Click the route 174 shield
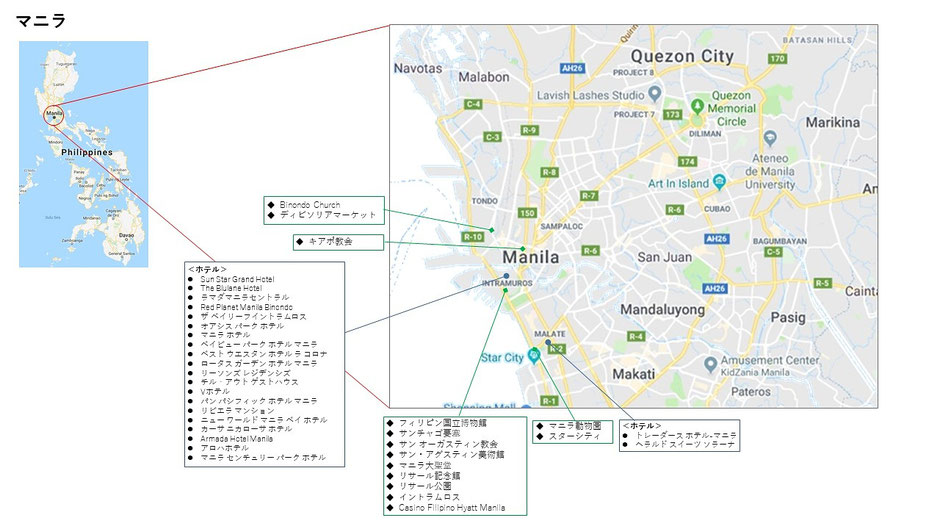 pyautogui.click(x=687, y=161)
